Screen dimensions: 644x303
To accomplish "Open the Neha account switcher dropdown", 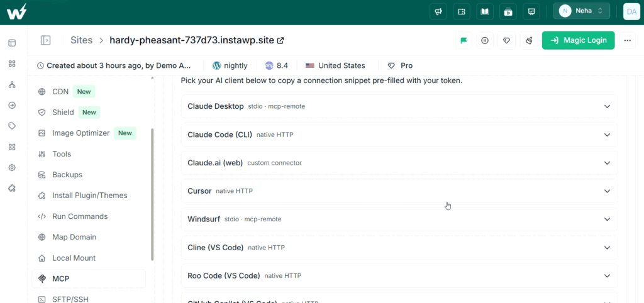I will 581,11.
